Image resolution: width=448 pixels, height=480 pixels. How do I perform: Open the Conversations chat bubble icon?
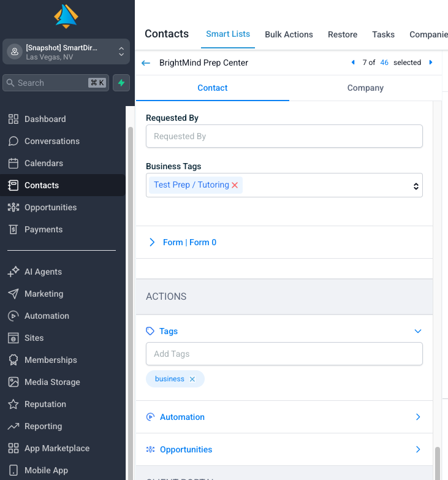[x=13, y=141]
